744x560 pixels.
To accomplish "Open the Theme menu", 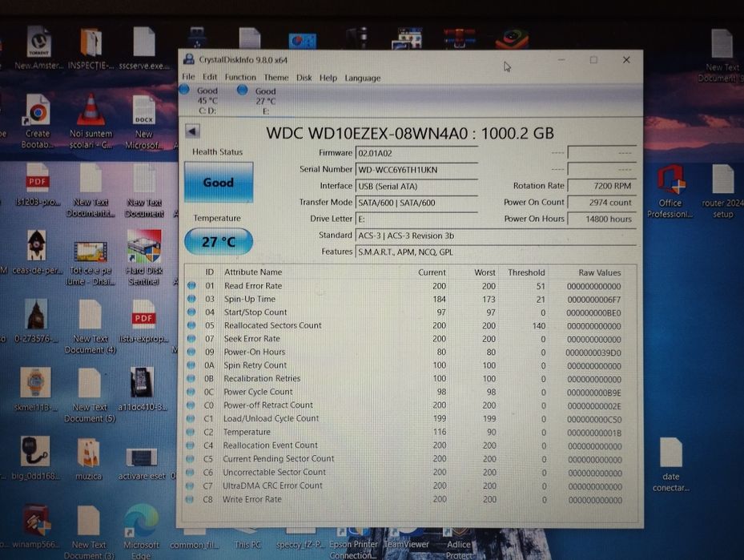I will click(x=276, y=78).
